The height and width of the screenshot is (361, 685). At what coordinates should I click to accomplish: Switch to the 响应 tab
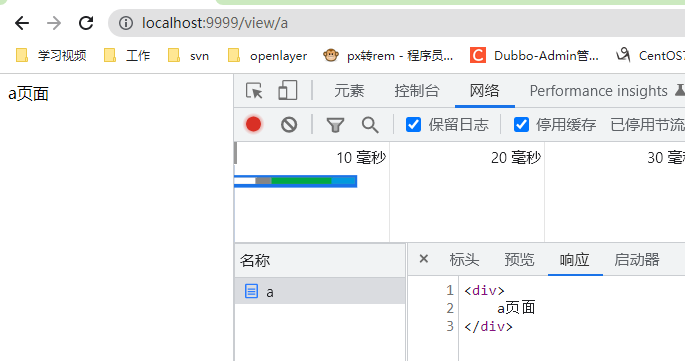click(x=574, y=260)
